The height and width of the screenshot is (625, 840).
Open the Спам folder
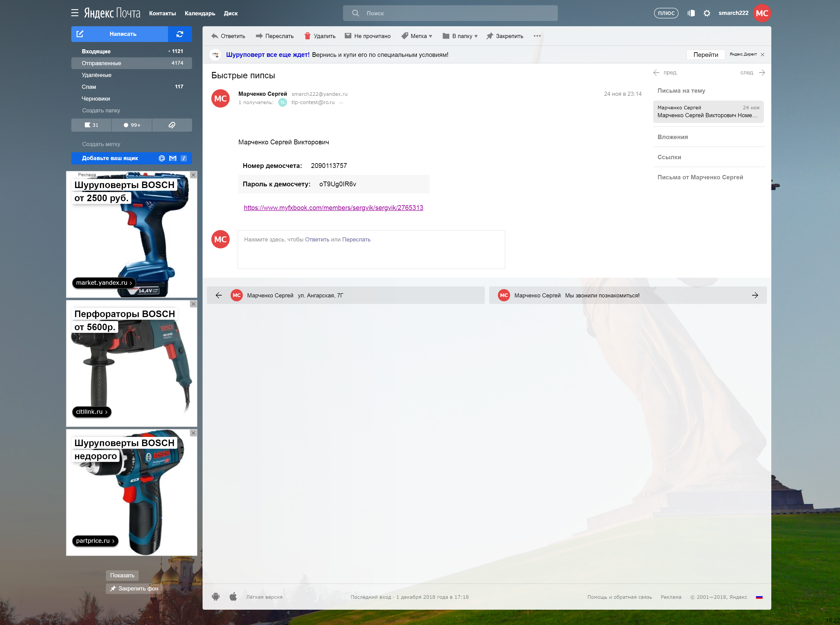(132, 87)
